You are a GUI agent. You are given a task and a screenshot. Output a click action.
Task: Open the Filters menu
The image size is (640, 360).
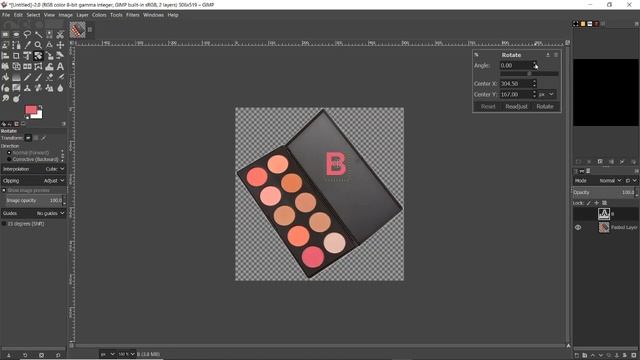[x=133, y=15]
